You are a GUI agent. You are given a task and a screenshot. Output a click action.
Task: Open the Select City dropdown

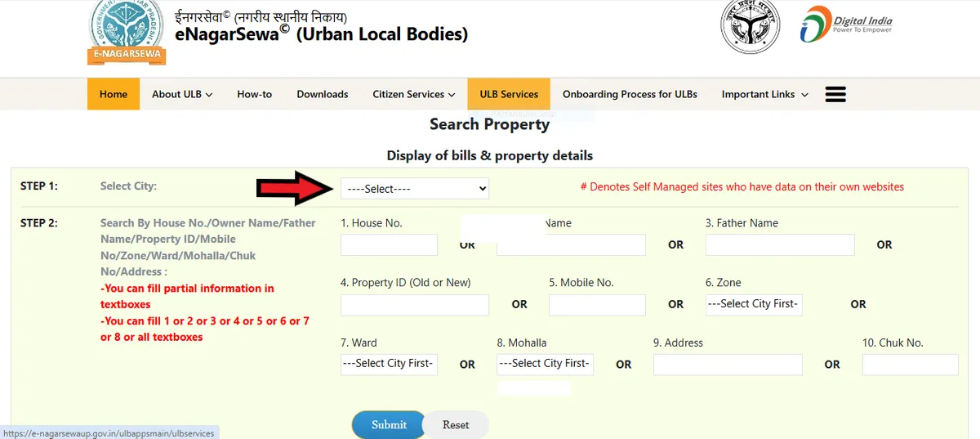[414, 189]
